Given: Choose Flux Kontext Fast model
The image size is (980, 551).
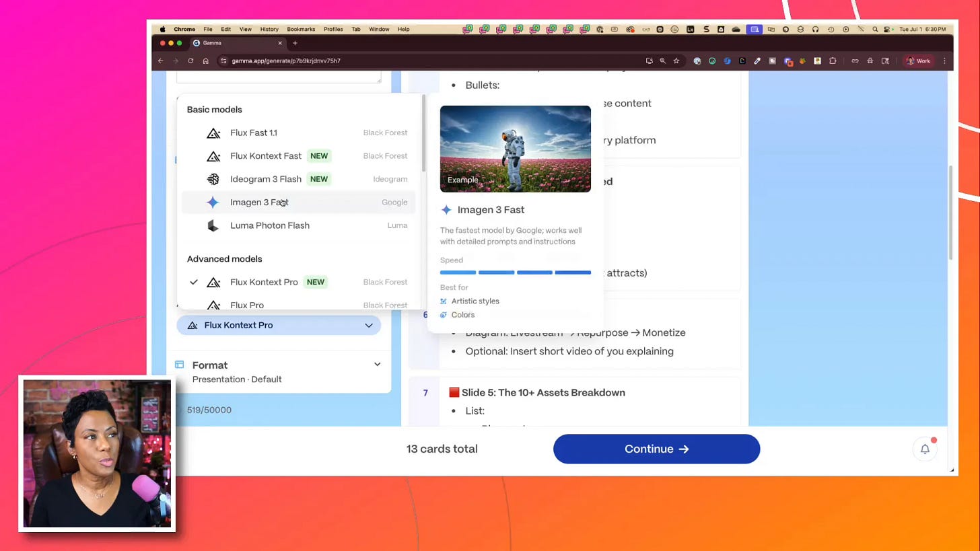Looking at the screenshot, I should coord(298,156).
